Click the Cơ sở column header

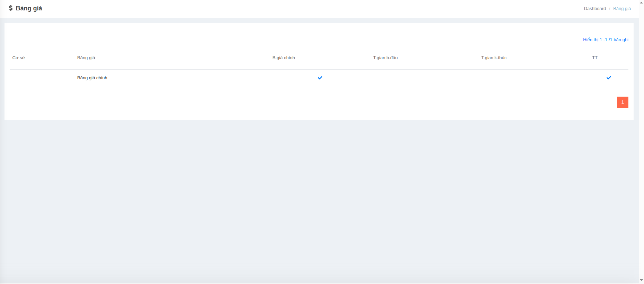(19, 58)
